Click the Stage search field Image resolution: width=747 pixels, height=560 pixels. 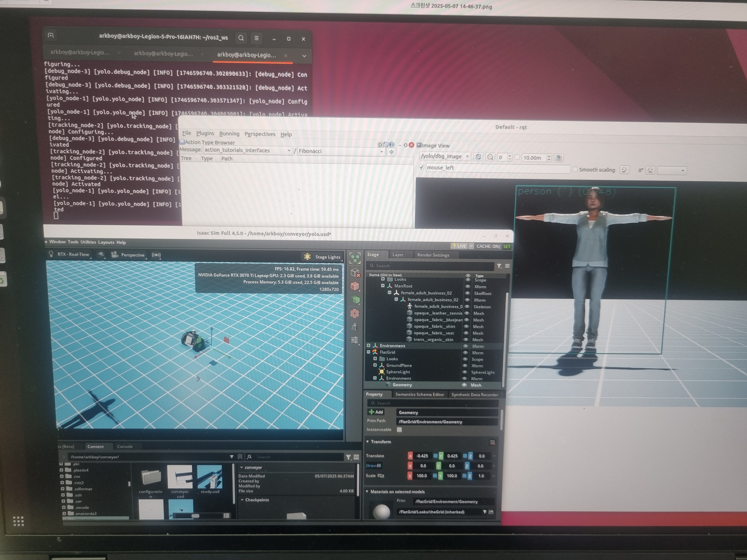click(430, 266)
